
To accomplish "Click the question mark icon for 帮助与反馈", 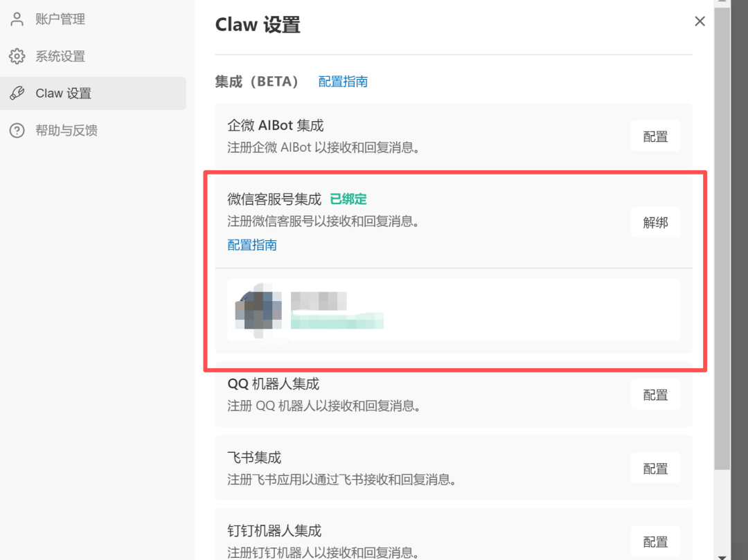I will point(17,130).
